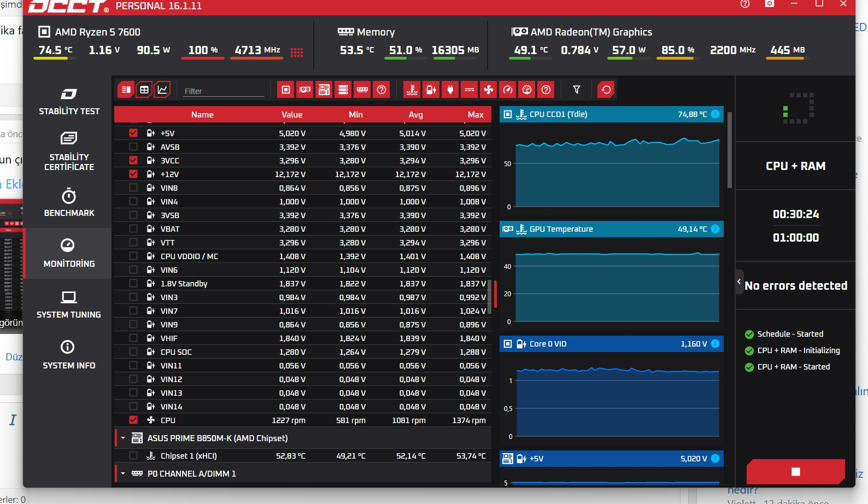Click the graphs panel vertical scrollbar
Screen dimensions: 868x504
coord(730,150)
